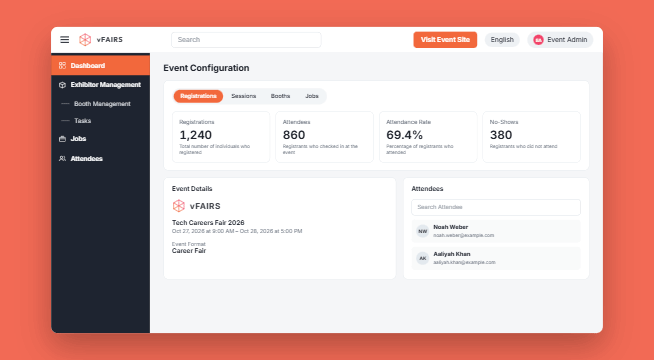This screenshot has height=360, width=654.
Task: Click noah.weber@example.com email
Action: [463, 235]
